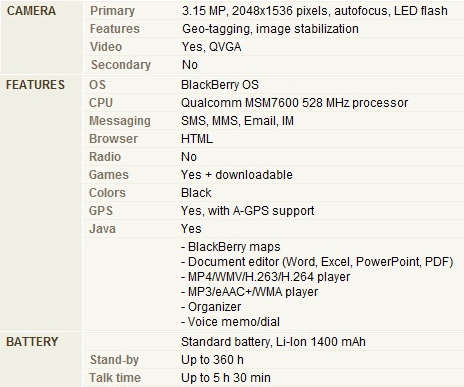
Task: Click the Games spec label
Action: pos(109,175)
